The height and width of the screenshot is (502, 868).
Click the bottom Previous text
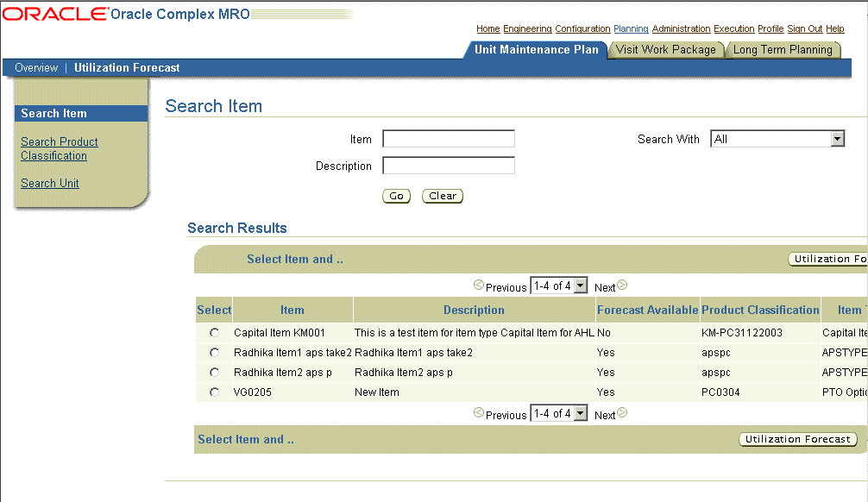[x=506, y=416]
